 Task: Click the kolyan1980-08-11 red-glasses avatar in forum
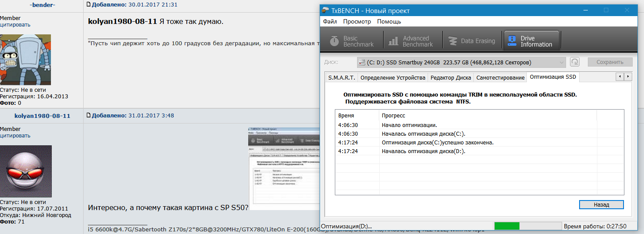pyautogui.click(x=26, y=171)
